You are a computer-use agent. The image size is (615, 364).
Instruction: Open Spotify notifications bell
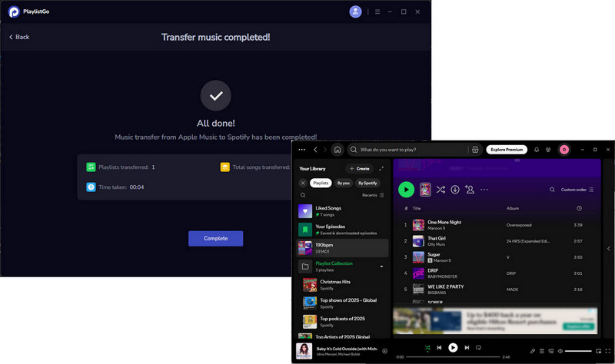click(537, 149)
